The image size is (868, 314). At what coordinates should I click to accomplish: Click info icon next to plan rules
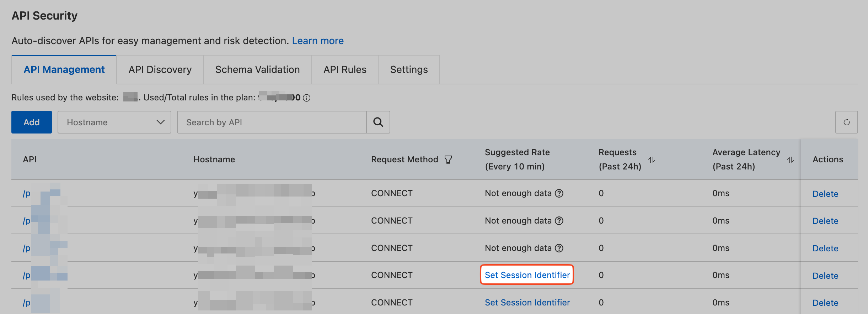[x=307, y=98]
